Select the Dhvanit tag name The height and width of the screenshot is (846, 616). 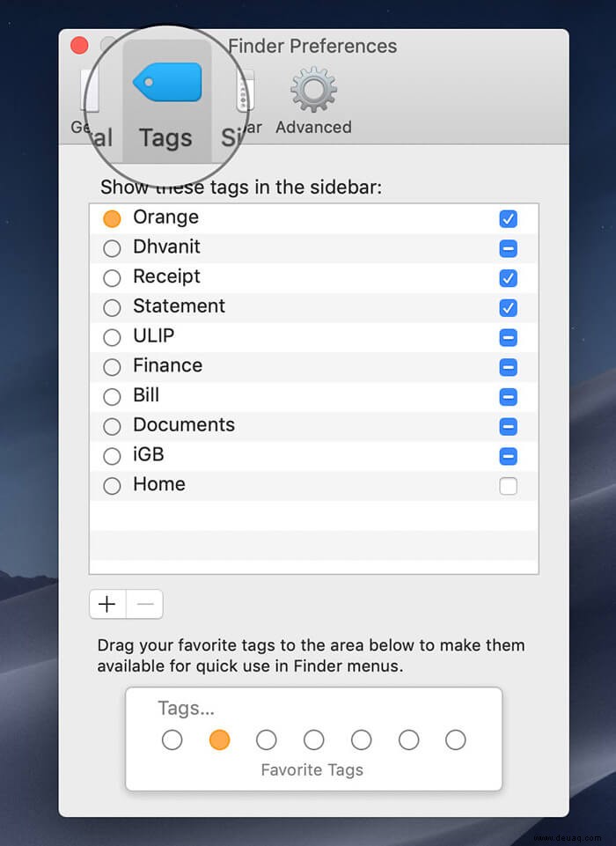pos(166,246)
